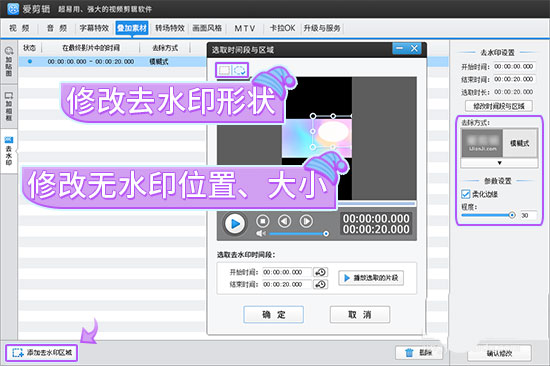The image size is (550, 366).
Task: Open the MTV tab
Action: pyautogui.click(x=245, y=28)
